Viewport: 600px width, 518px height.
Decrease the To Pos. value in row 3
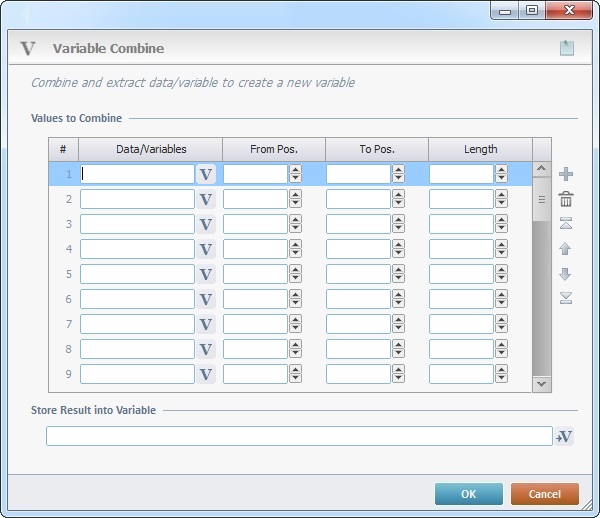pos(398,228)
